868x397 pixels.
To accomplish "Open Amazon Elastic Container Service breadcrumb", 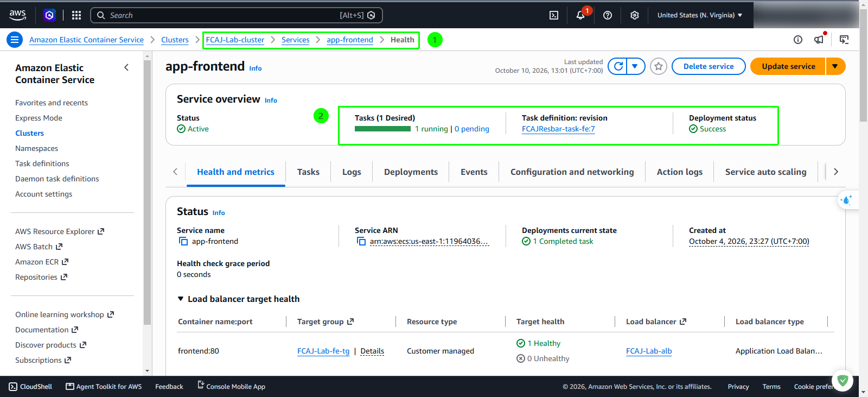I will (86, 40).
